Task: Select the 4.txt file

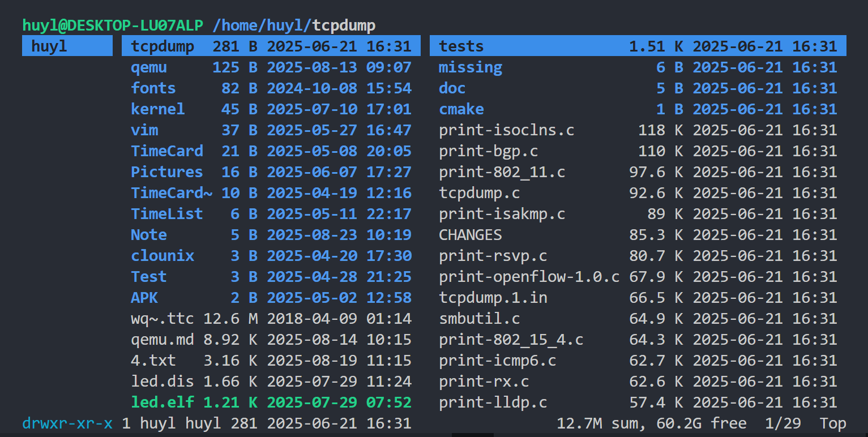Action: [271, 361]
